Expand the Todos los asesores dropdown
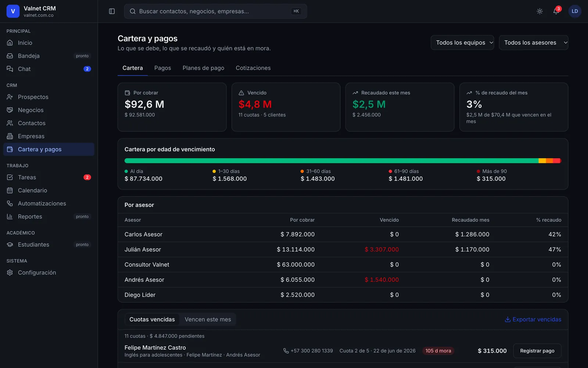This screenshot has width=588, height=368. [x=534, y=43]
